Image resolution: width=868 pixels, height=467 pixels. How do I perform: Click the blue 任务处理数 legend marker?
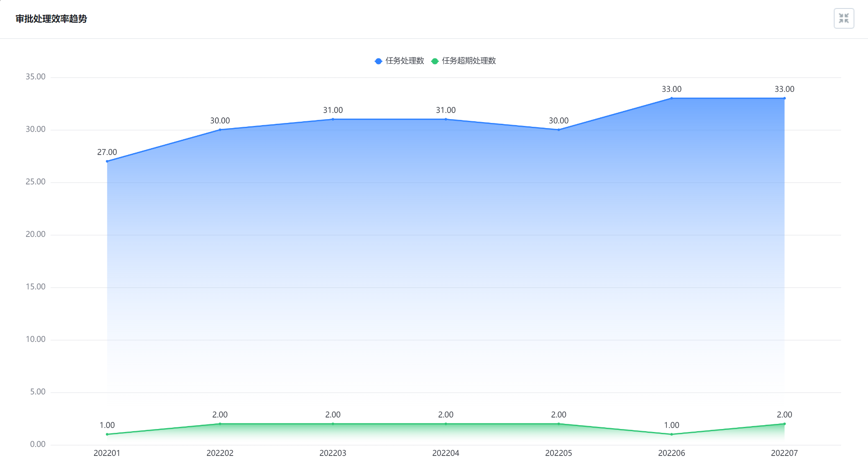[x=378, y=61]
